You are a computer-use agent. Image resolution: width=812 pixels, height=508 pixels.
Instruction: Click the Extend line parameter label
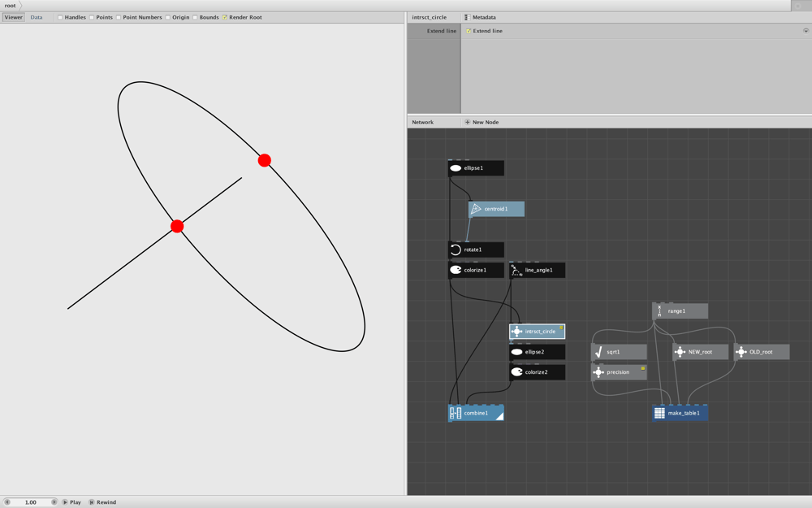pyautogui.click(x=442, y=31)
